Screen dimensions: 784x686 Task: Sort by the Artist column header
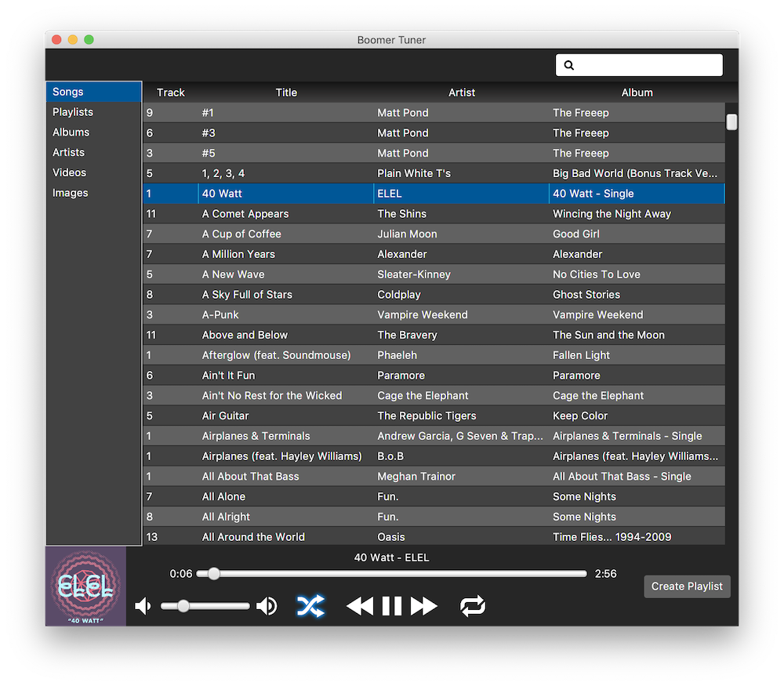coord(462,93)
